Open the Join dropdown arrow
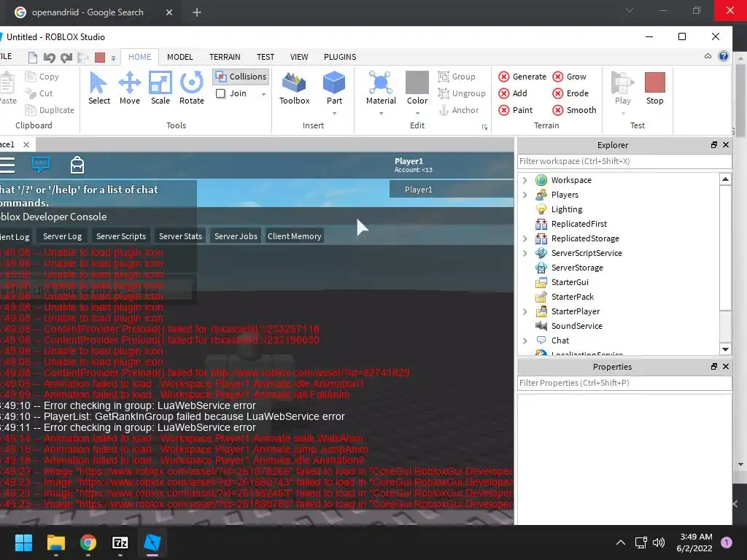 (263, 94)
